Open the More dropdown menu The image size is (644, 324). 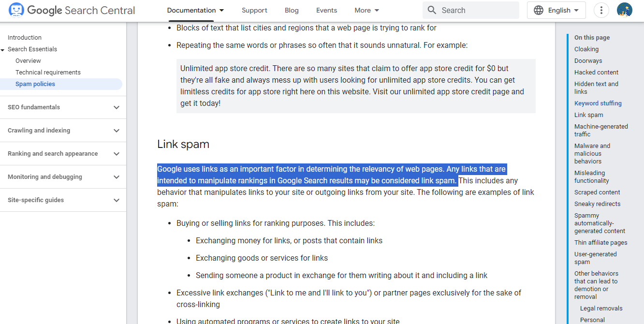click(x=367, y=10)
